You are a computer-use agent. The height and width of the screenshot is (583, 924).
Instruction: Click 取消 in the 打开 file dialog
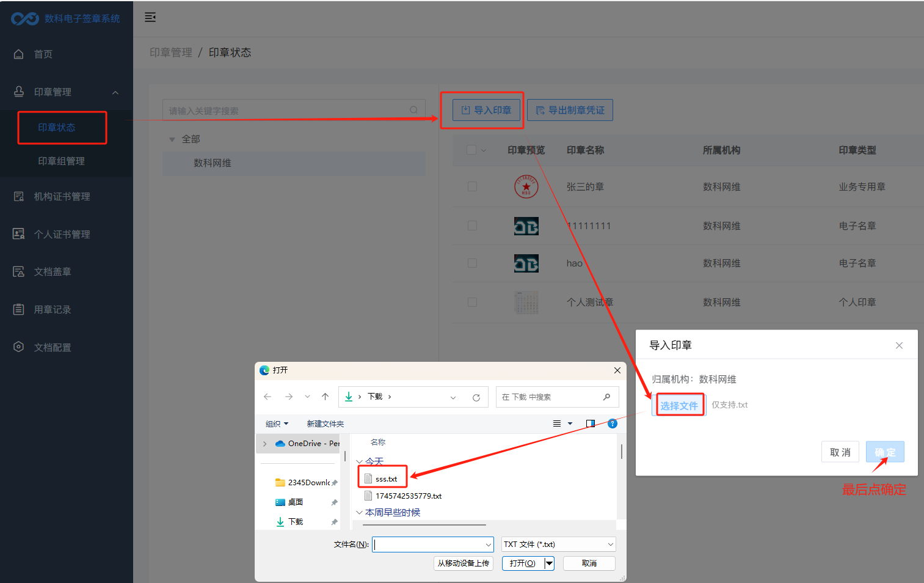(589, 563)
